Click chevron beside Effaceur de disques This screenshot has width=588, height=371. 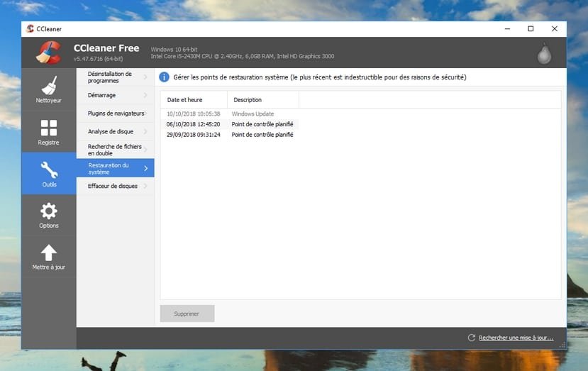145,186
